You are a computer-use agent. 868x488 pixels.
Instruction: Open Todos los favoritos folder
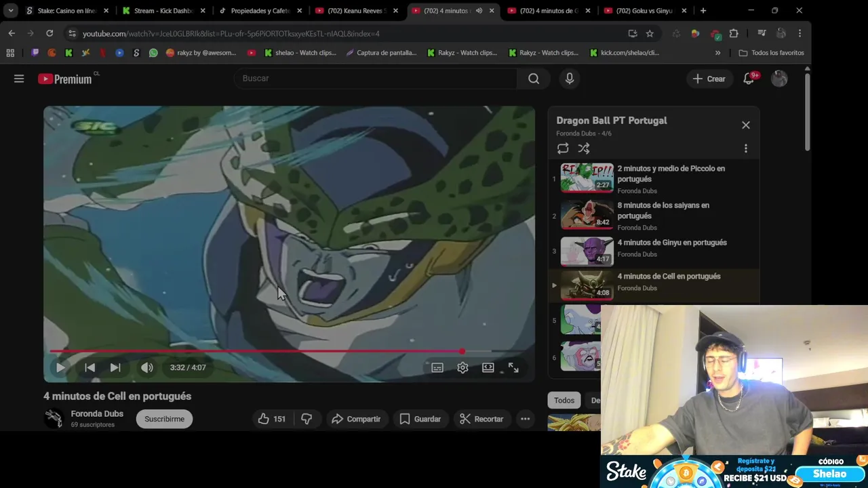click(771, 53)
